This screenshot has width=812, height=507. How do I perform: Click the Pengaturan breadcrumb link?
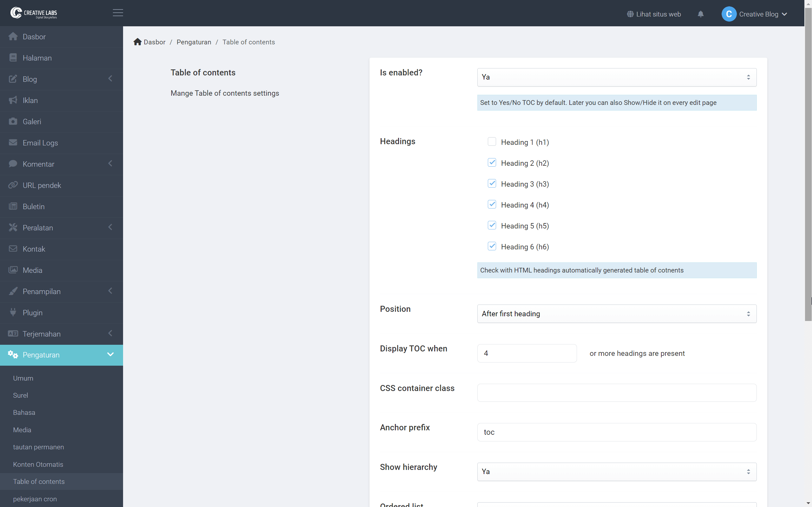pyautogui.click(x=193, y=42)
